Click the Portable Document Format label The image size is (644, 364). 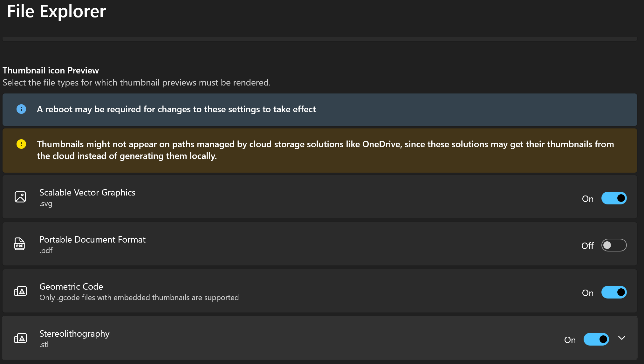pos(92,240)
